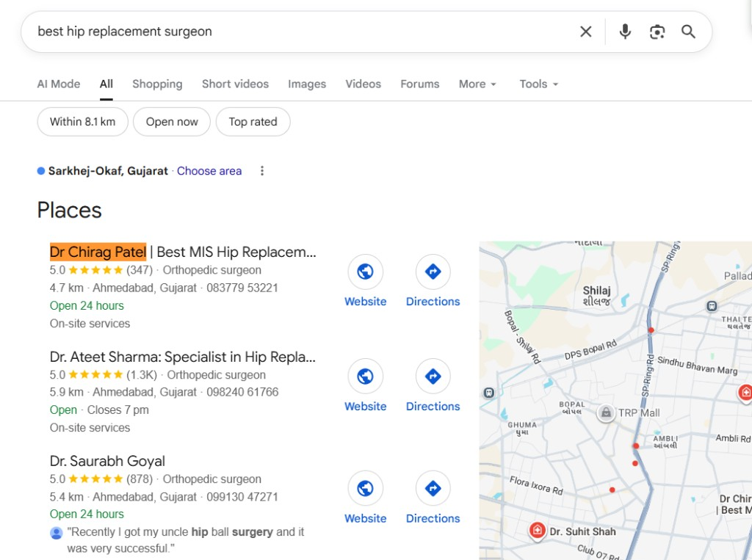
Task: Expand the Tools dropdown
Action: tap(538, 84)
